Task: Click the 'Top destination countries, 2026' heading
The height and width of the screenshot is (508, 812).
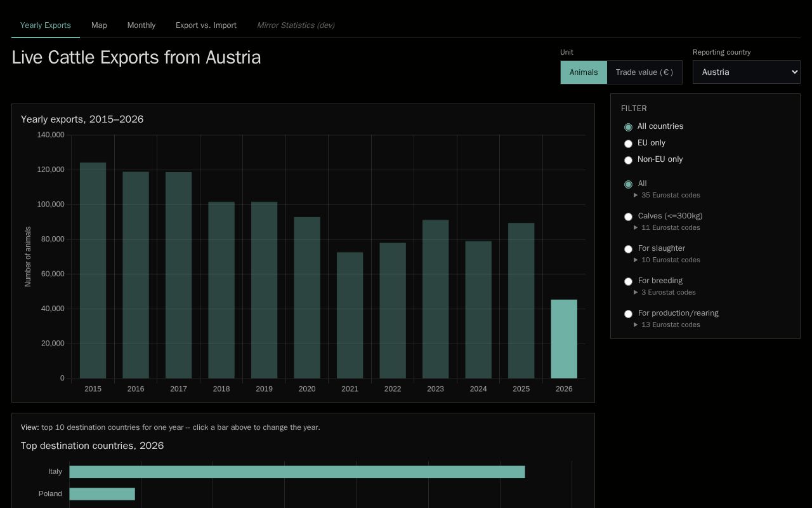Action: click(x=92, y=446)
